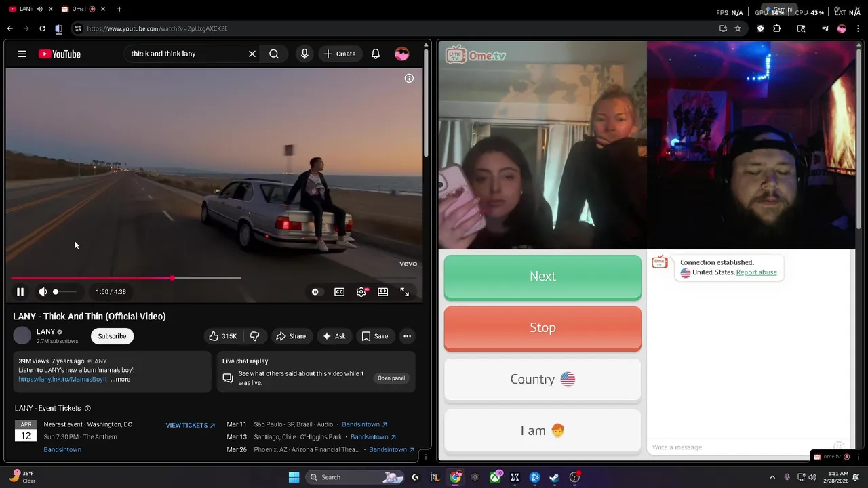Image resolution: width=868 pixels, height=488 pixels.
Task: Pause the LANY video
Action: coord(20,291)
